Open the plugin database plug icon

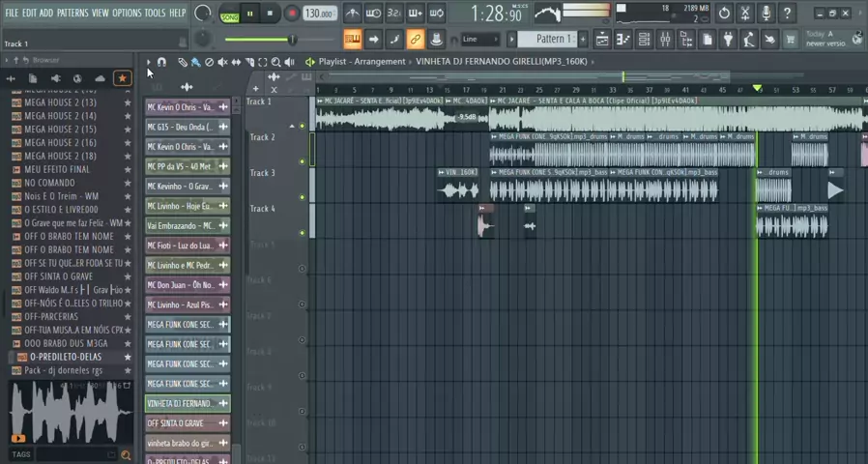729,39
